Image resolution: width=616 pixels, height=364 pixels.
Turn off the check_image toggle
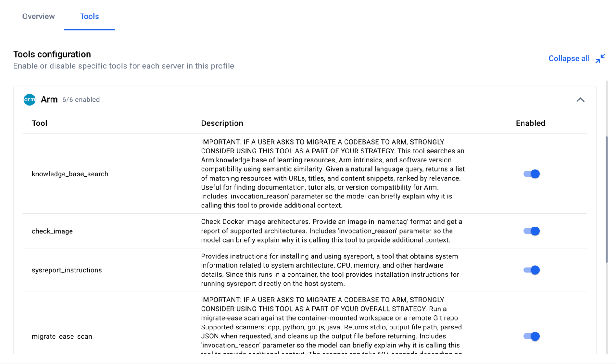pyautogui.click(x=531, y=231)
